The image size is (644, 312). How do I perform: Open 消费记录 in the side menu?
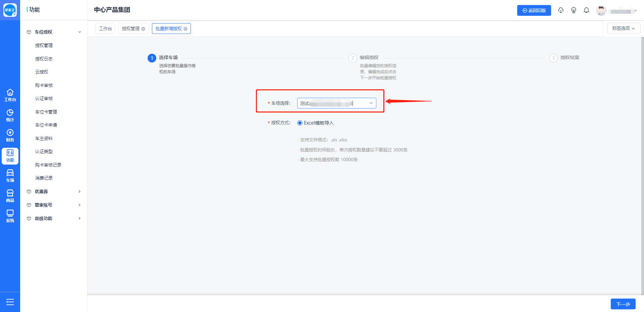(44, 178)
